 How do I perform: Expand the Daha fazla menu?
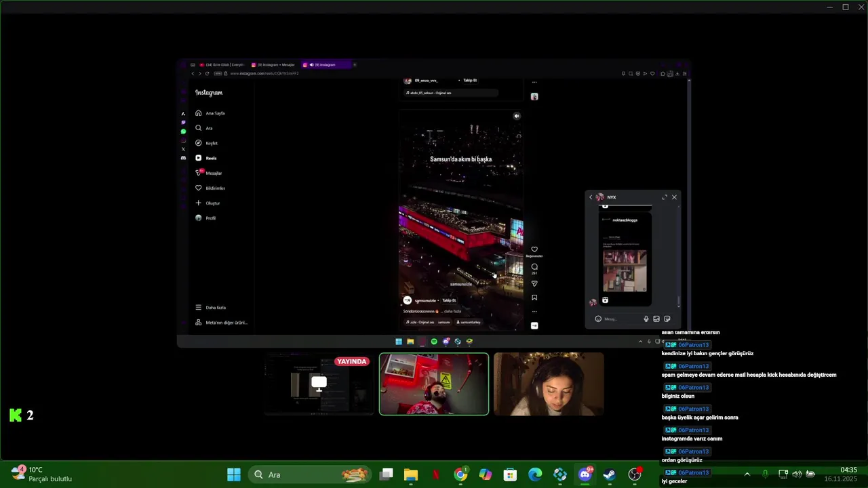(x=211, y=307)
